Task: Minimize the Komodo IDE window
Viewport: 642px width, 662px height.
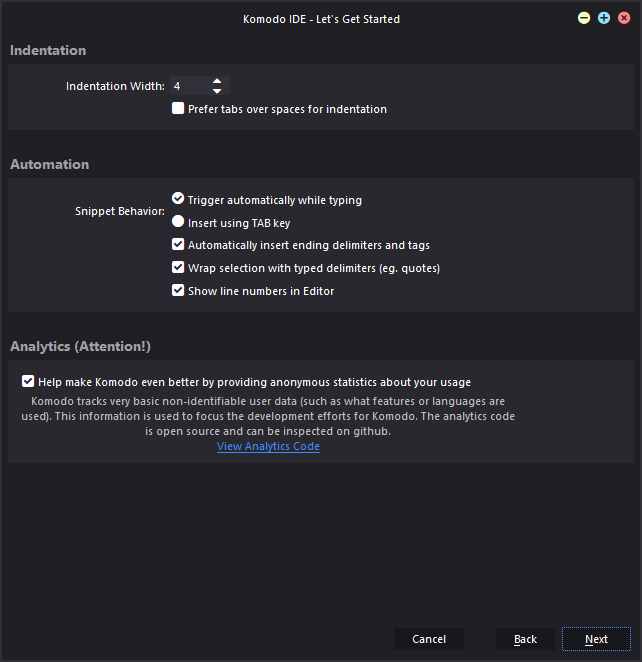Action: 584,18
